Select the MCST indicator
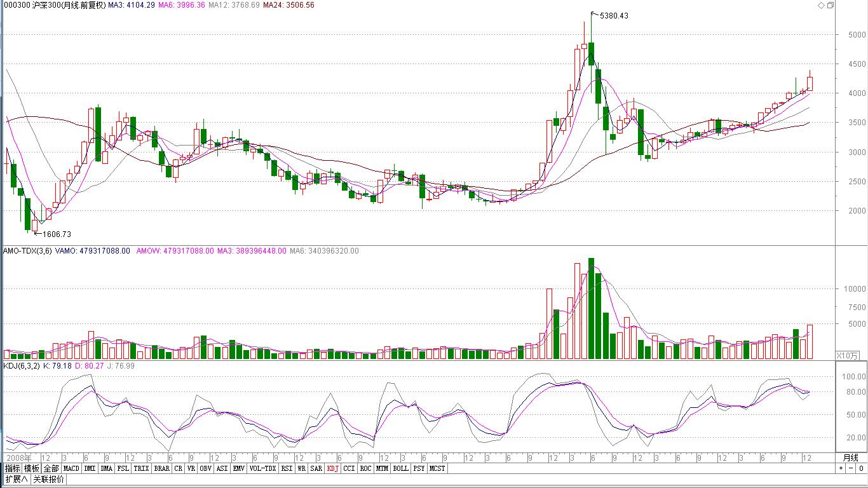This screenshot has width=868, height=488. [x=437, y=468]
